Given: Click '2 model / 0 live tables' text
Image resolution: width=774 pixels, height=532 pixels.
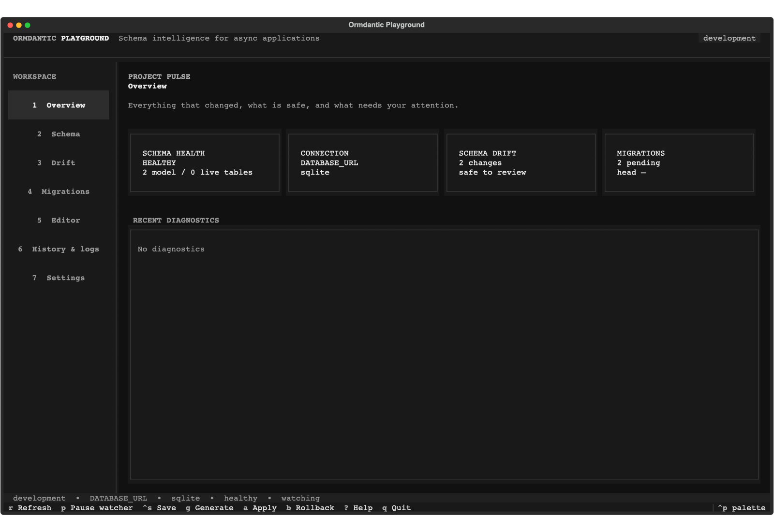Looking at the screenshot, I should [197, 172].
